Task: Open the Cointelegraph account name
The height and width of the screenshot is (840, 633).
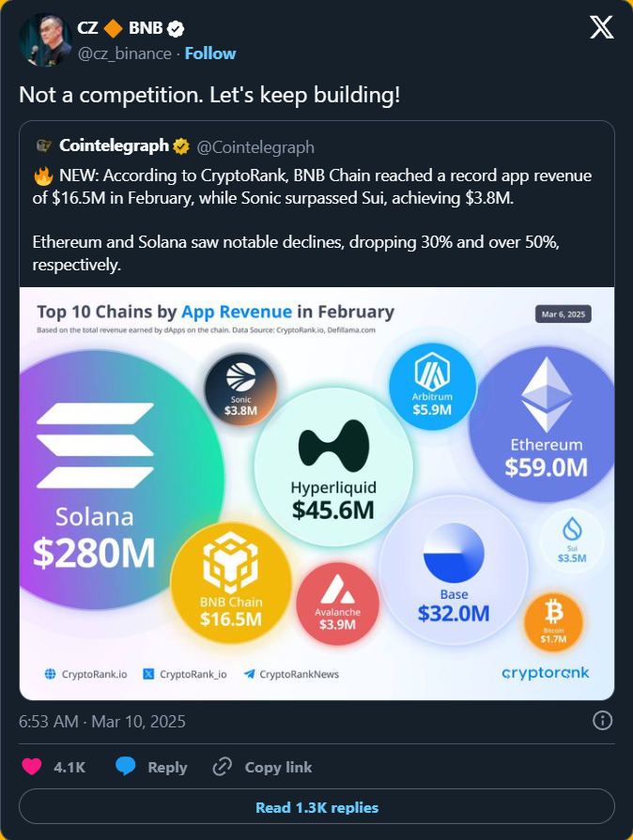Action: [x=114, y=146]
